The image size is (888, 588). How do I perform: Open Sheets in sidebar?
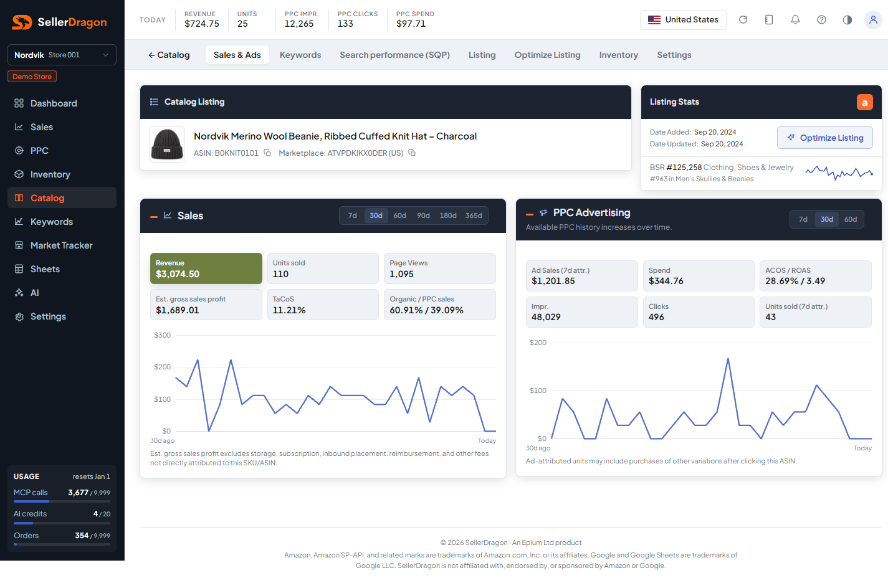point(62,269)
